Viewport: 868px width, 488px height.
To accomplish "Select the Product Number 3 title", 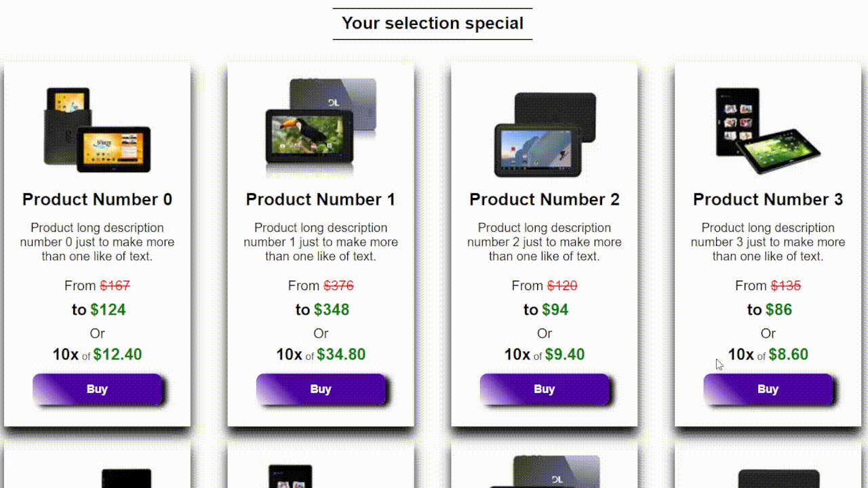I will [768, 199].
